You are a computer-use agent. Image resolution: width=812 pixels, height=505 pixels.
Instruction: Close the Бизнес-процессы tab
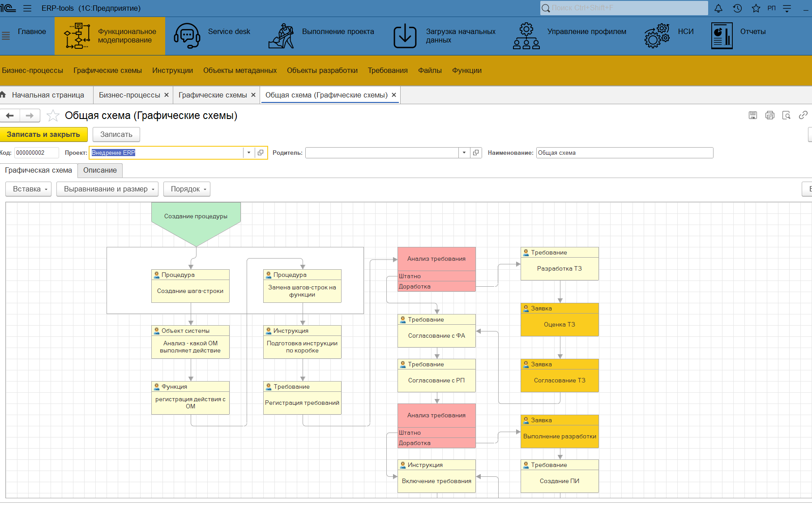[167, 95]
